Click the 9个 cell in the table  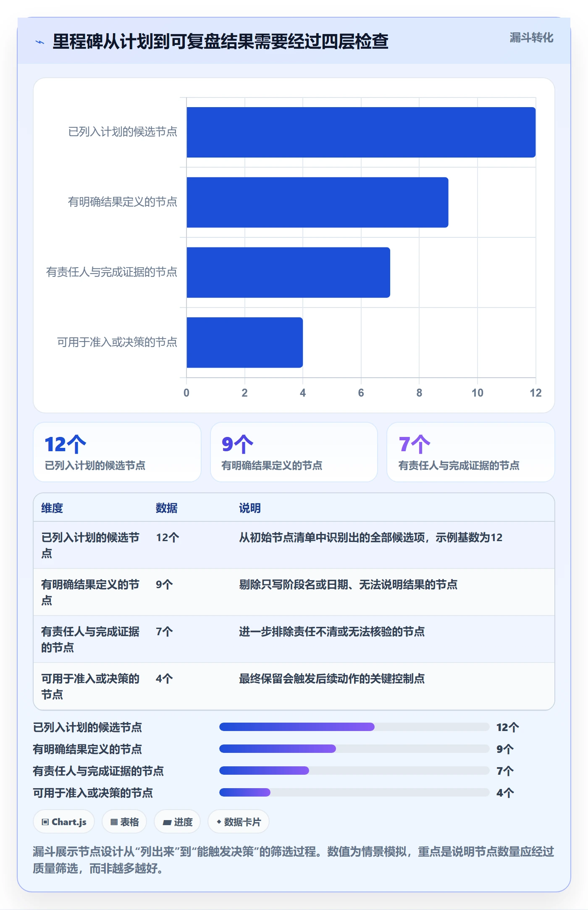coord(164,584)
